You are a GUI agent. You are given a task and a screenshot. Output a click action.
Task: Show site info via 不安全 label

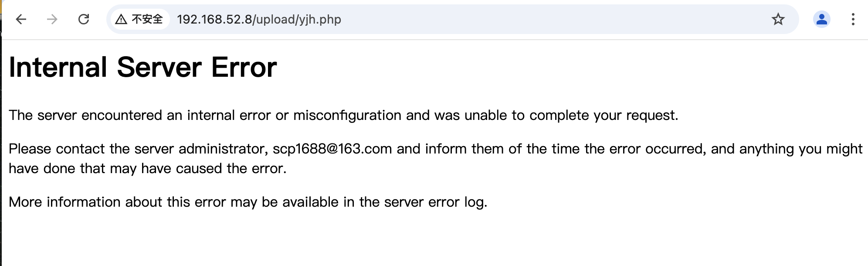pos(147,19)
